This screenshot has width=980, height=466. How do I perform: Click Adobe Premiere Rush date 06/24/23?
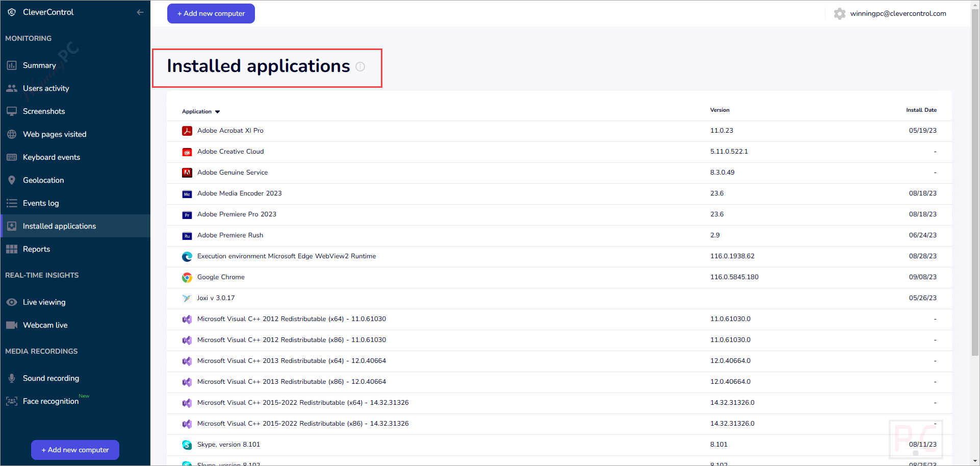[922, 235]
